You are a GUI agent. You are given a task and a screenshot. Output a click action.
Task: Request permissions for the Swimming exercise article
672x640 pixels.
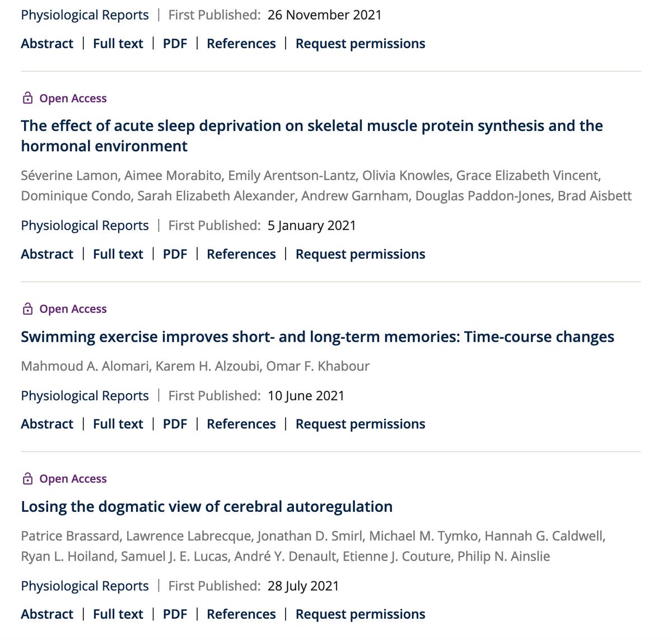(x=361, y=424)
